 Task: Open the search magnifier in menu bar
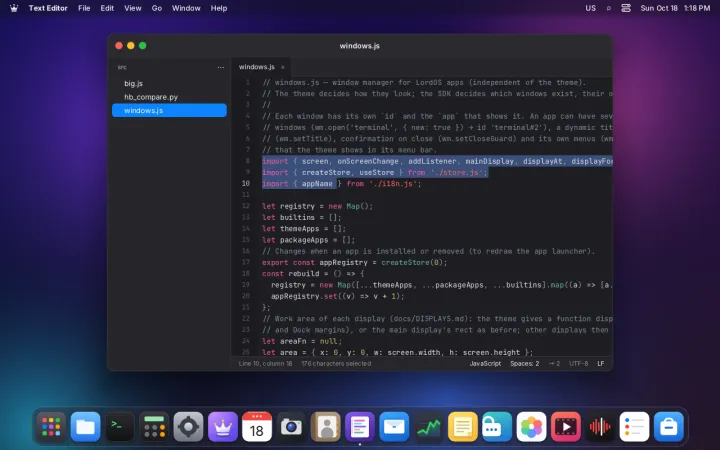click(608, 8)
